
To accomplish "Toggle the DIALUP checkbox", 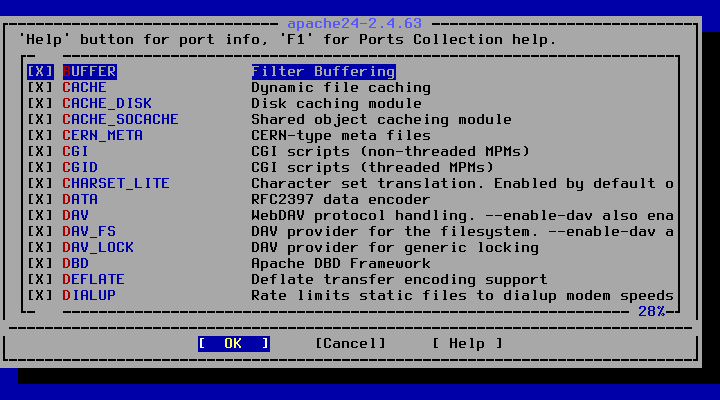I will 40,296.
